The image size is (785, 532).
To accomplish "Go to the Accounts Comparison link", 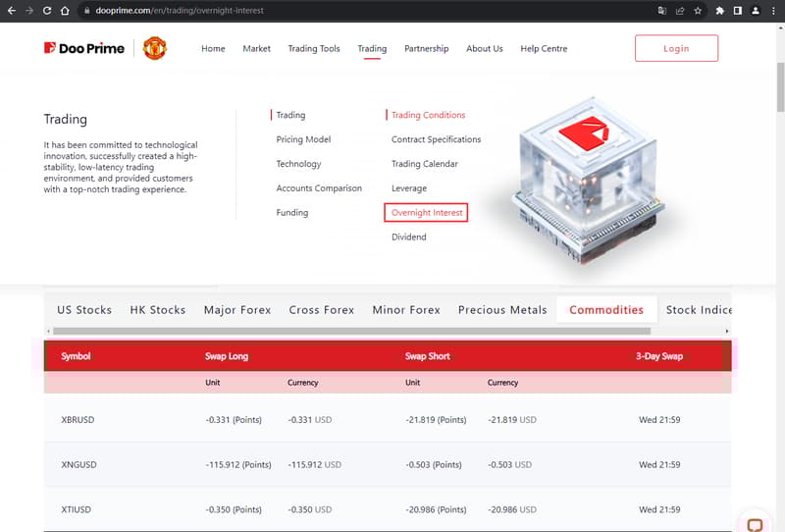I will click(319, 188).
